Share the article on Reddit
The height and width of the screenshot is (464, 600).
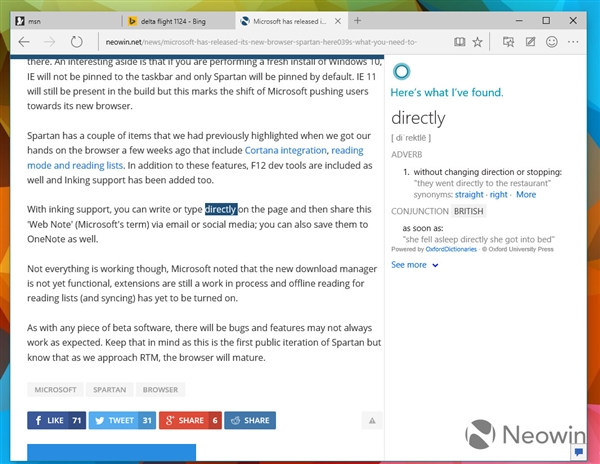click(x=250, y=420)
